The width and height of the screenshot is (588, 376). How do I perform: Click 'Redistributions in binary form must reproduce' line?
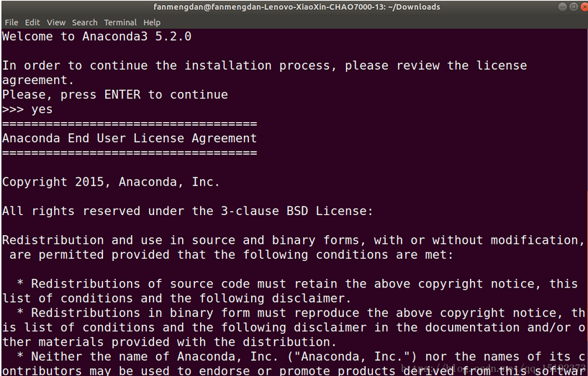300,313
